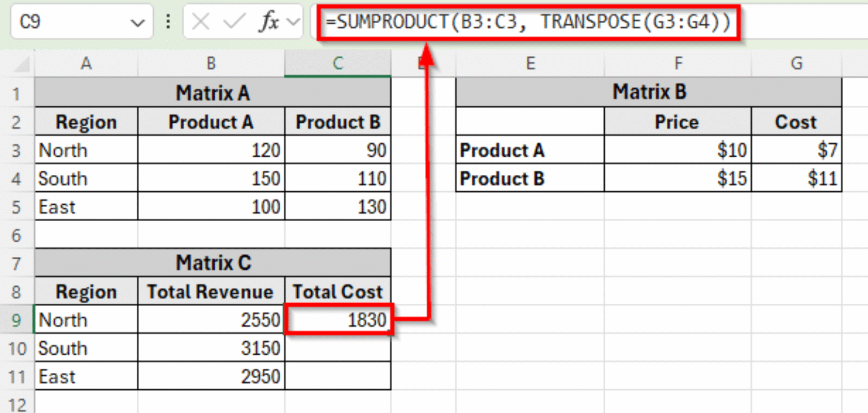Click the 'North' cell in row 9
The height and width of the screenshot is (413, 868).
[x=86, y=319]
